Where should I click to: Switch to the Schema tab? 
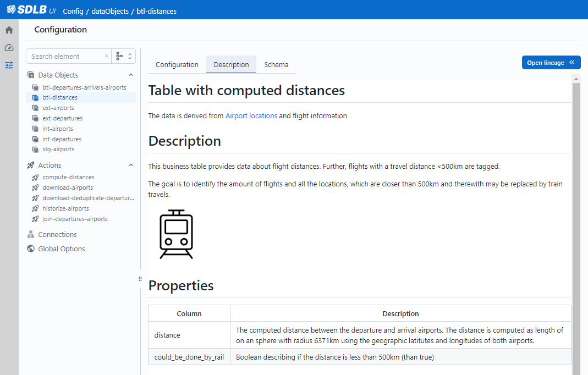(x=276, y=64)
